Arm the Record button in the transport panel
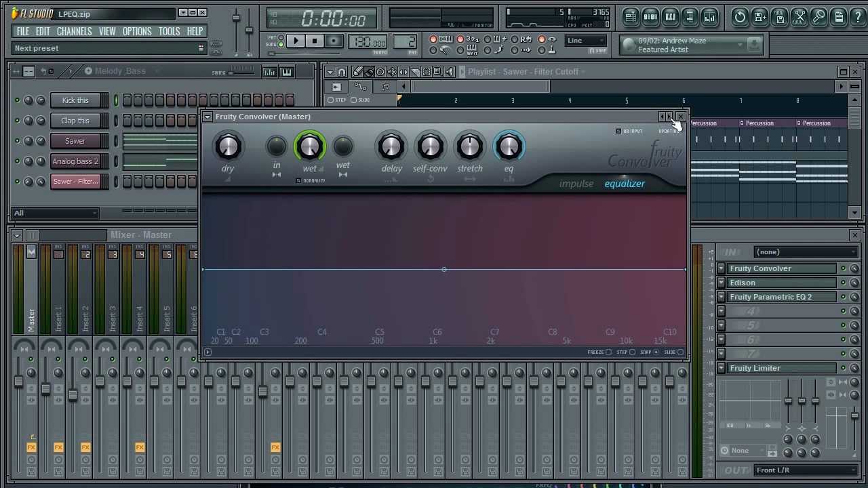The height and width of the screenshot is (488, 868). click(x=333, y=41)
